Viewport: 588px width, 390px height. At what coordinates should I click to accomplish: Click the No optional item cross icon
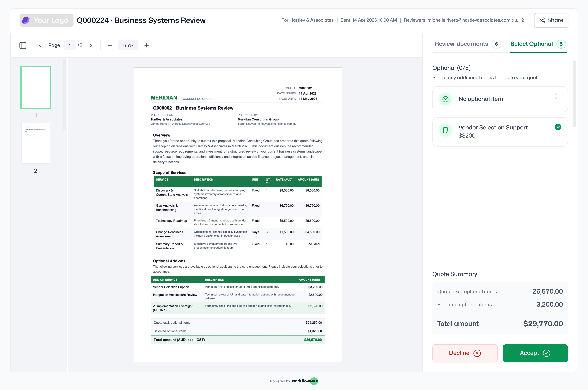(445, 99)
